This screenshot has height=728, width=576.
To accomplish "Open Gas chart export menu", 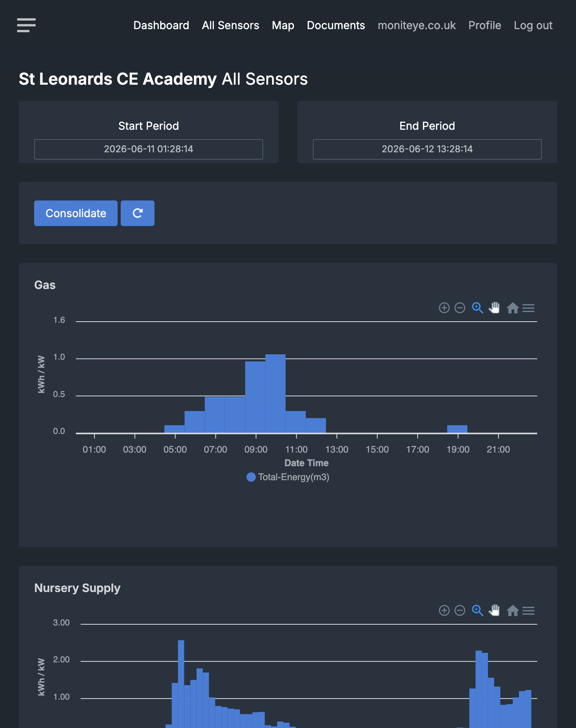I will (x=529, y=308).
